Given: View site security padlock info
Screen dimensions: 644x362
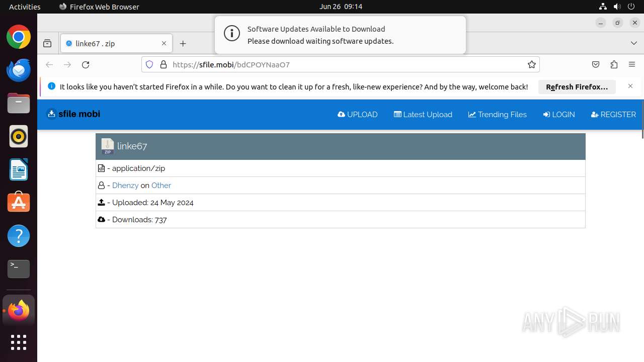Looking at the screenshot, I should point(163,64).
